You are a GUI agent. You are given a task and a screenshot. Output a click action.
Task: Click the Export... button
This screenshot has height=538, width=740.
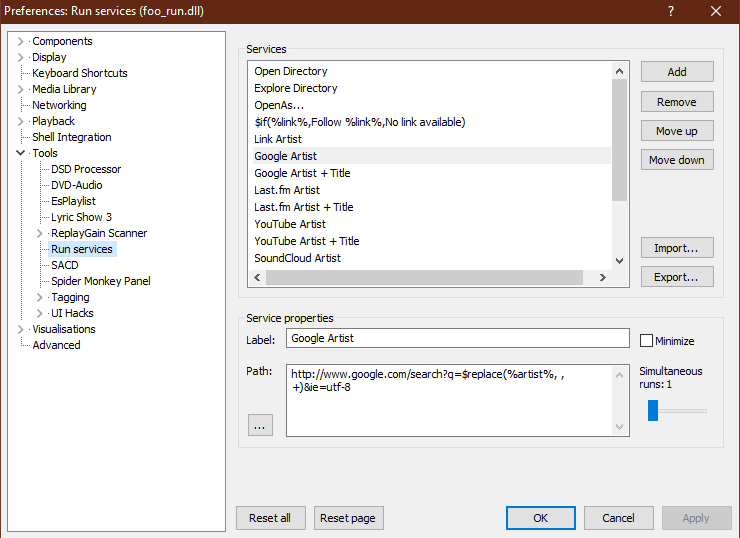pyautogui.click(x=677, y=277)
